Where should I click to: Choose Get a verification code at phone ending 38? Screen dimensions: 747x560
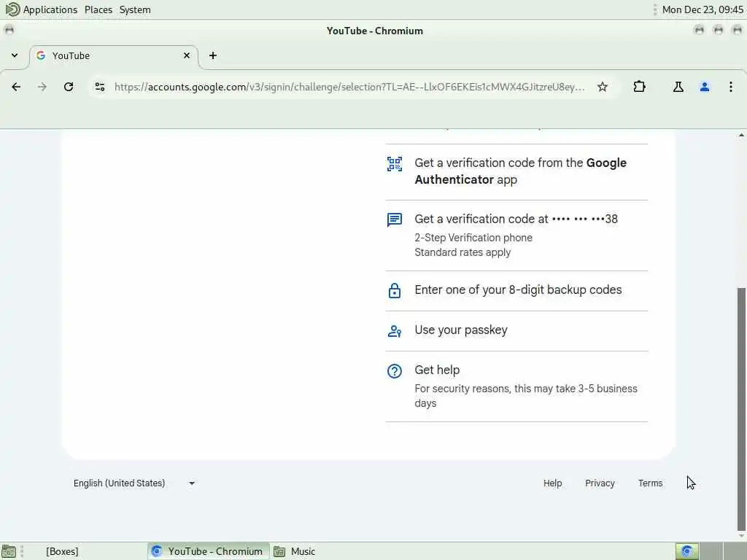(516, 236)
